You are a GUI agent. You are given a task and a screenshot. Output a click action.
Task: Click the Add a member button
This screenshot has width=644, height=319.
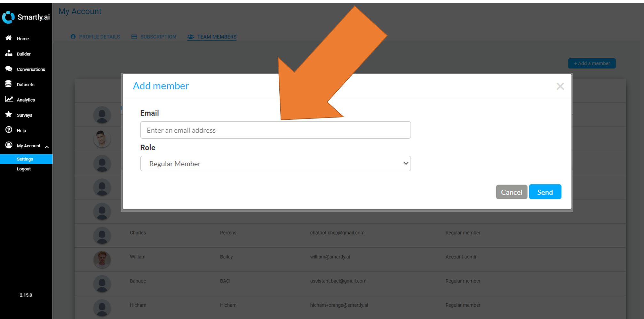[x=592, y=63]
